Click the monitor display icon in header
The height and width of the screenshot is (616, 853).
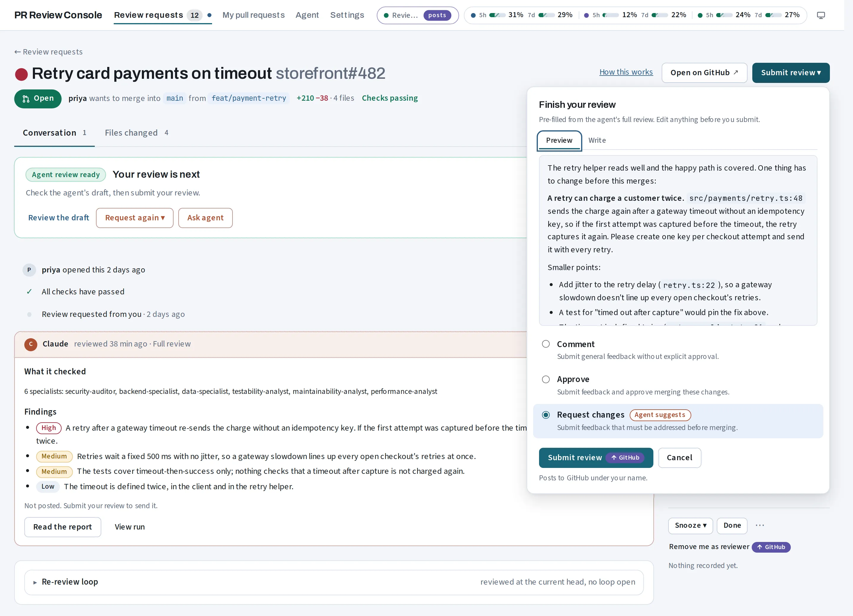[821, 15]
